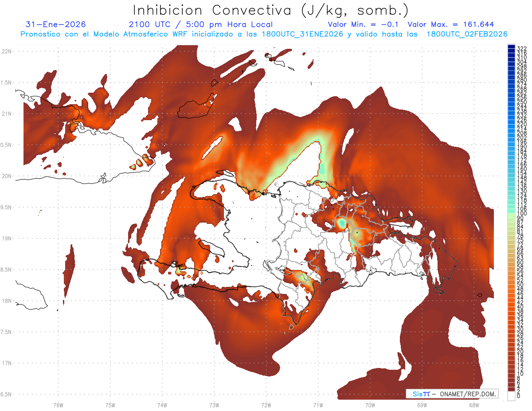Click the "75W" longitude label
Viewport: 532px width, 411px height.
click(110, 405)
